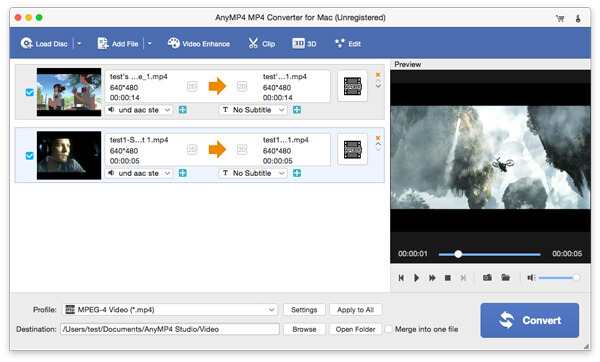Click the Apply to All button
This screenshot has width=600, height=362.
pyautogui.click(x=355, y=310)
